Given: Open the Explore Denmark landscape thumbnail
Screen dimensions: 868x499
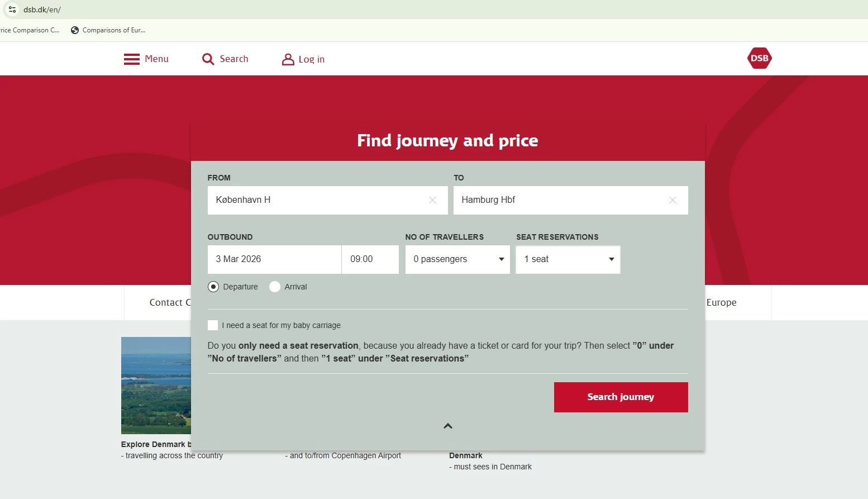Looking at the screenshot, I should click(156, 385).
